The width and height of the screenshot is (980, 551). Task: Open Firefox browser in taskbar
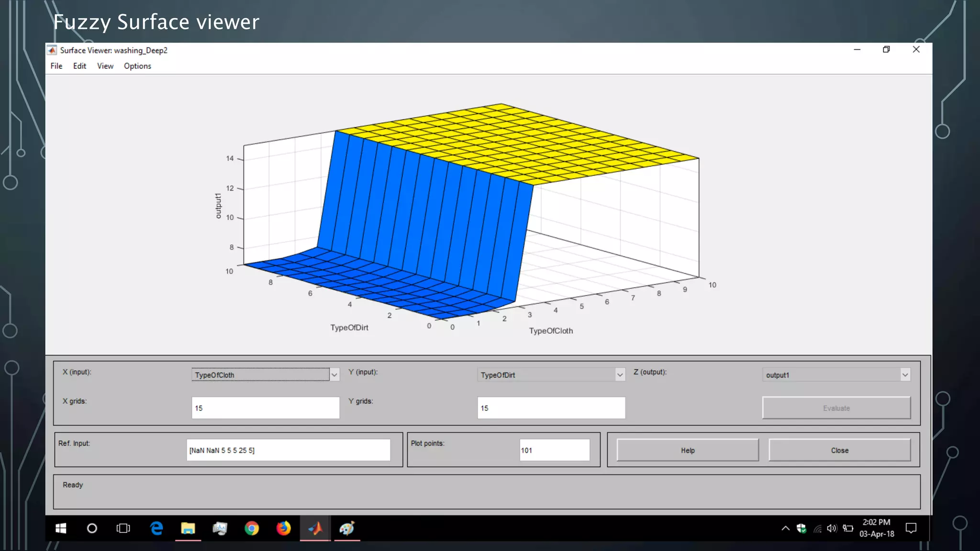[x=283, y=528]
